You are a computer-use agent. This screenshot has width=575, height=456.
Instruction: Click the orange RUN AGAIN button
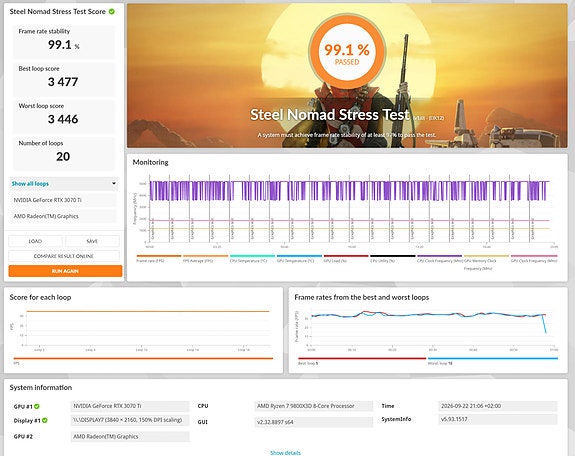pyautogui.click(x=65, y=271)
